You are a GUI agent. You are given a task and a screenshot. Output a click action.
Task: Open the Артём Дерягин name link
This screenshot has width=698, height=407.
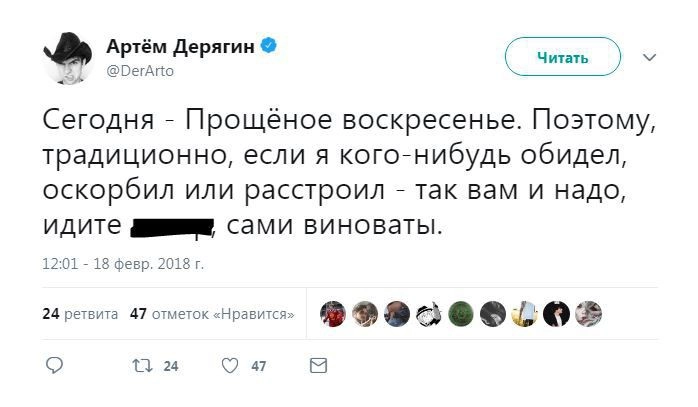coord(182,46)
